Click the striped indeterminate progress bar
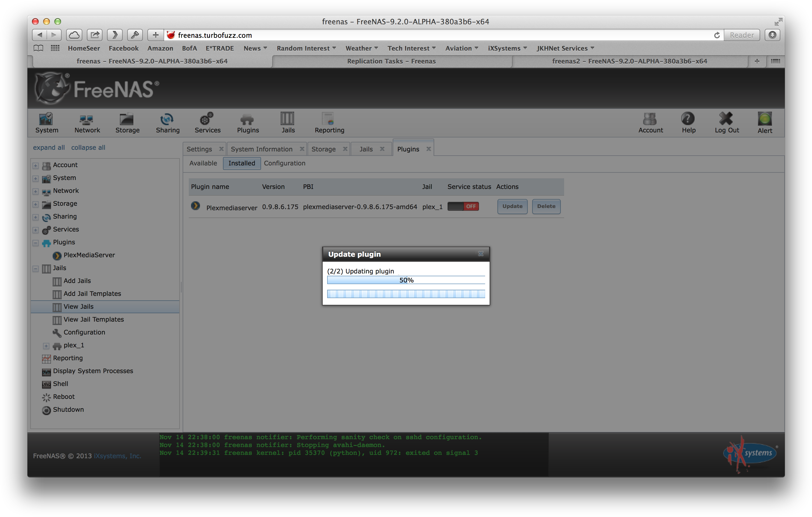Viewport: 812px width, 517px height. [406, 294]
